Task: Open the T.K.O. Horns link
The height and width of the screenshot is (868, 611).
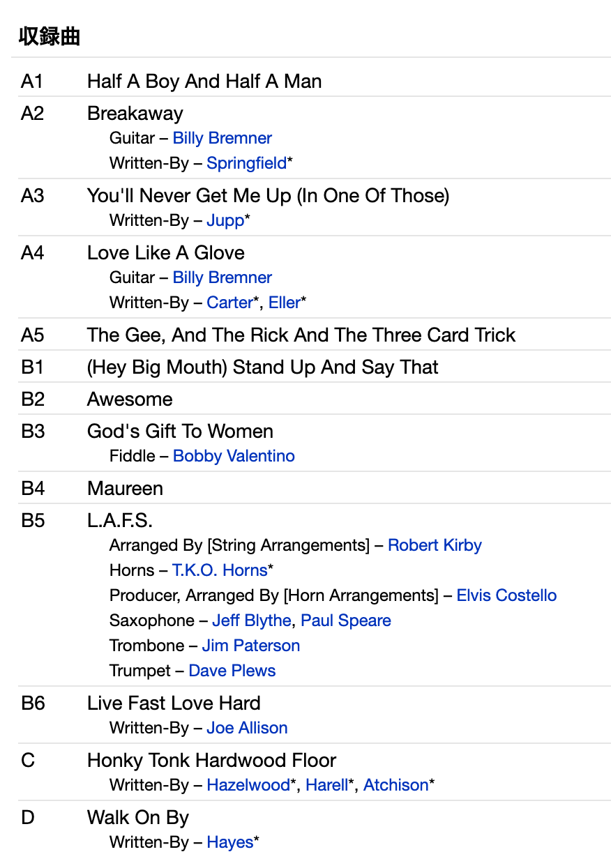Action: [x=220, y=570]
